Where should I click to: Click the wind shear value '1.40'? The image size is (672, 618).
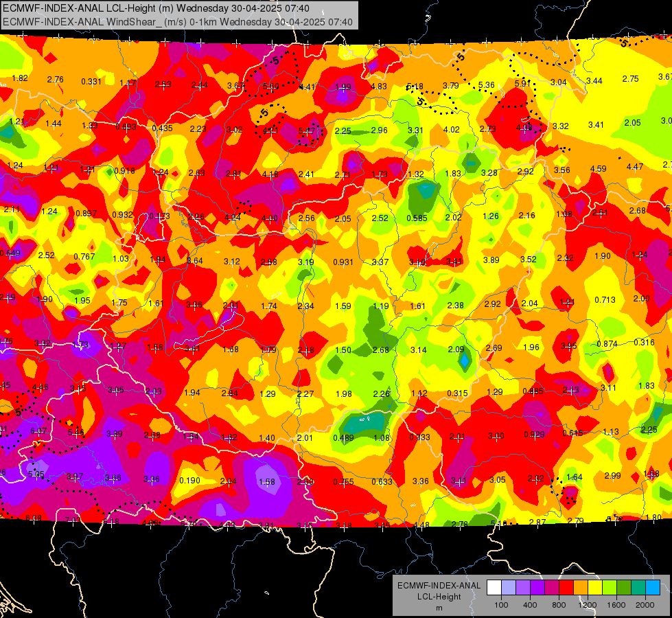[267, 438]
